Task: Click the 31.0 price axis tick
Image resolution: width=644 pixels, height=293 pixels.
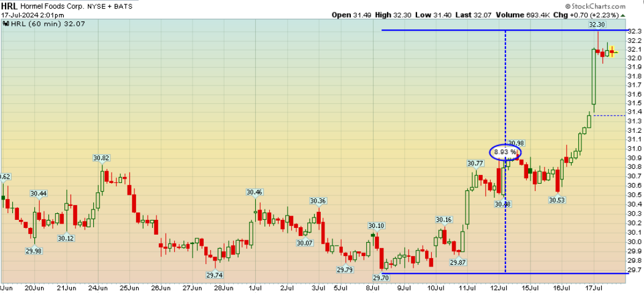Action: click(635, 149)
